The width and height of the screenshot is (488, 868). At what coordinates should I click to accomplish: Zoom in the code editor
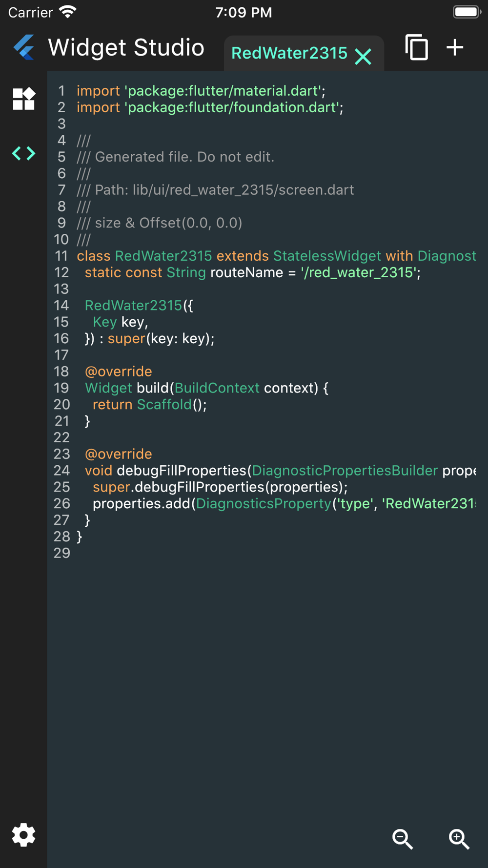[459, 839]
